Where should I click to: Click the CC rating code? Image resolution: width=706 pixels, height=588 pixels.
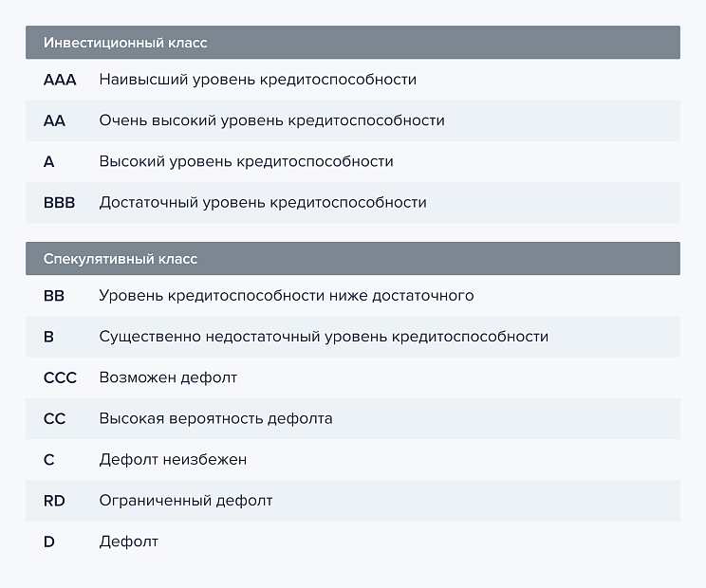coord(54,419)
